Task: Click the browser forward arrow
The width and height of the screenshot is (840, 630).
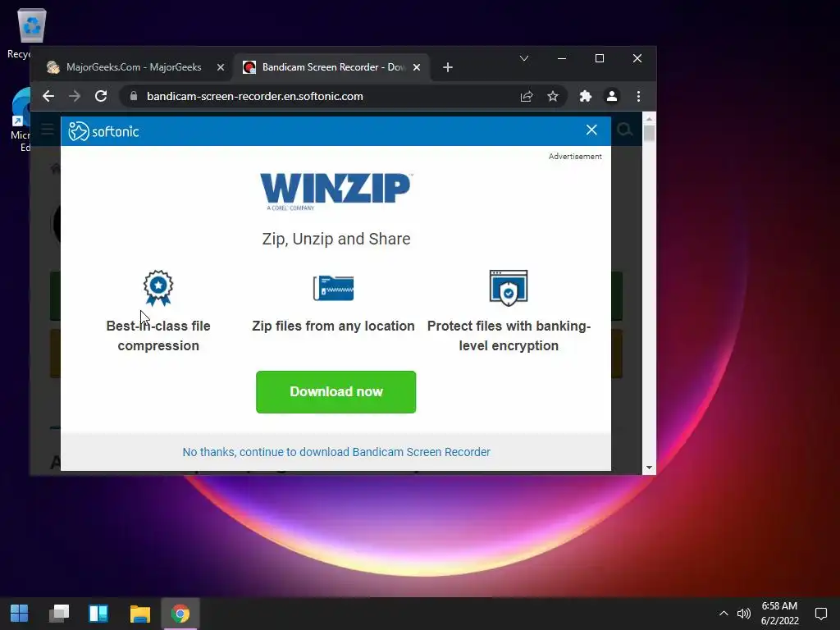Action: tap(75, 97)
